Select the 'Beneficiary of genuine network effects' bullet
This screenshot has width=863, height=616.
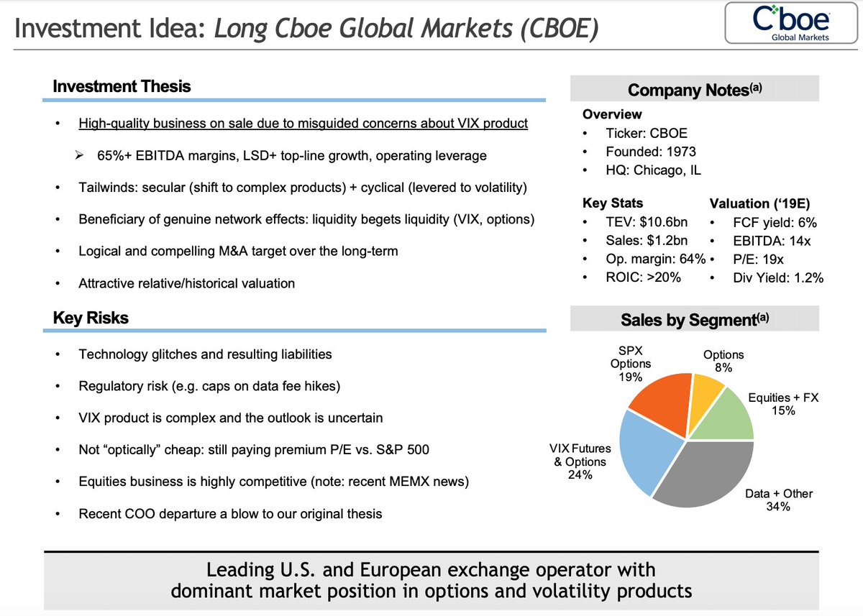coord(306,219)
